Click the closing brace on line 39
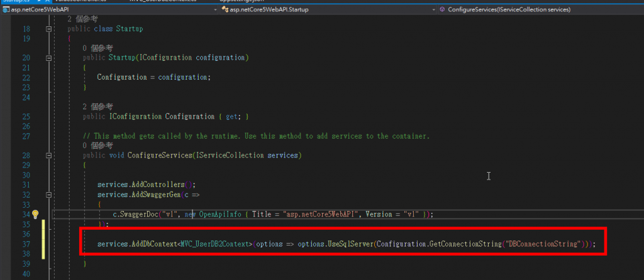644x280 pixels. 85,264
